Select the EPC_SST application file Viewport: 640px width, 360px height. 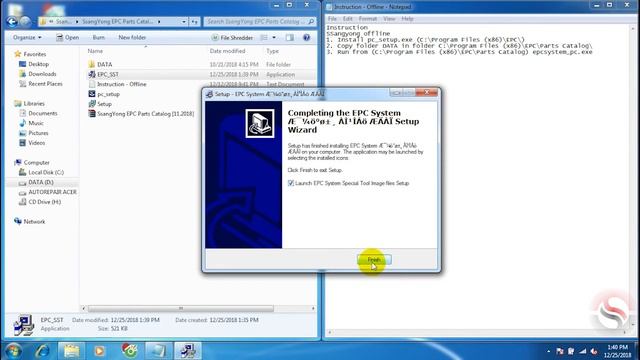point(107,74)
